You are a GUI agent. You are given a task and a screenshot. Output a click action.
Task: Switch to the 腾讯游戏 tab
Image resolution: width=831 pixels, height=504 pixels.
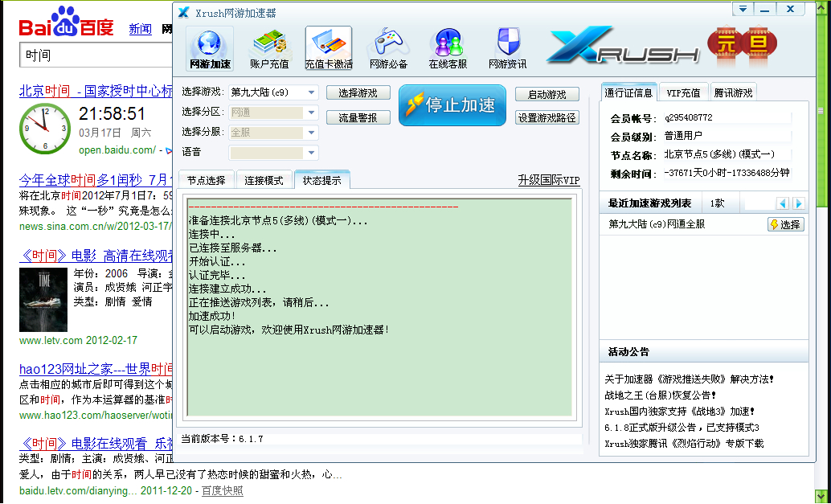coord(733,92)
